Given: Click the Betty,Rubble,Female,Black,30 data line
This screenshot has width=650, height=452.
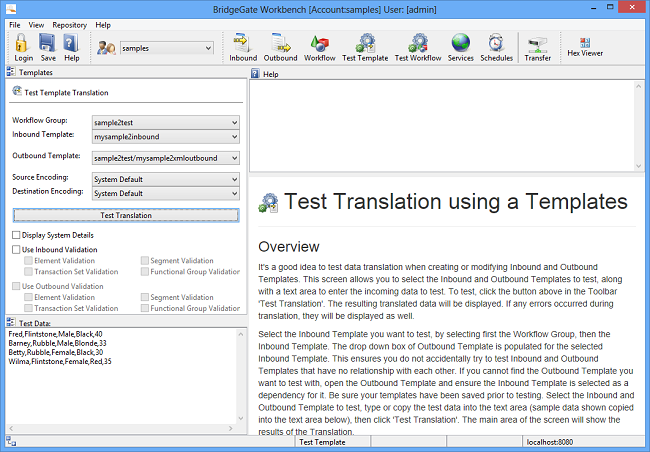Looking at the screenshot, I should (56, 352).
